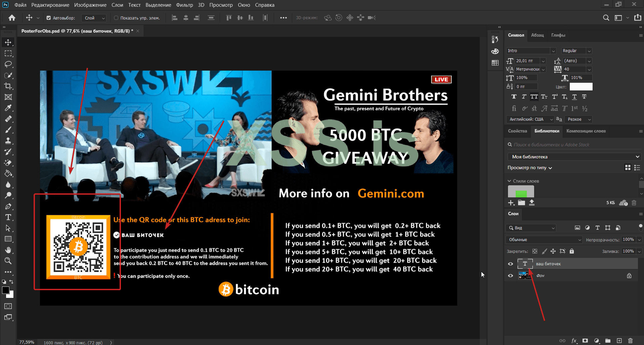Choose the Dodge tool
The height and width of the screenshot is (345, 644).
(8, 195)
